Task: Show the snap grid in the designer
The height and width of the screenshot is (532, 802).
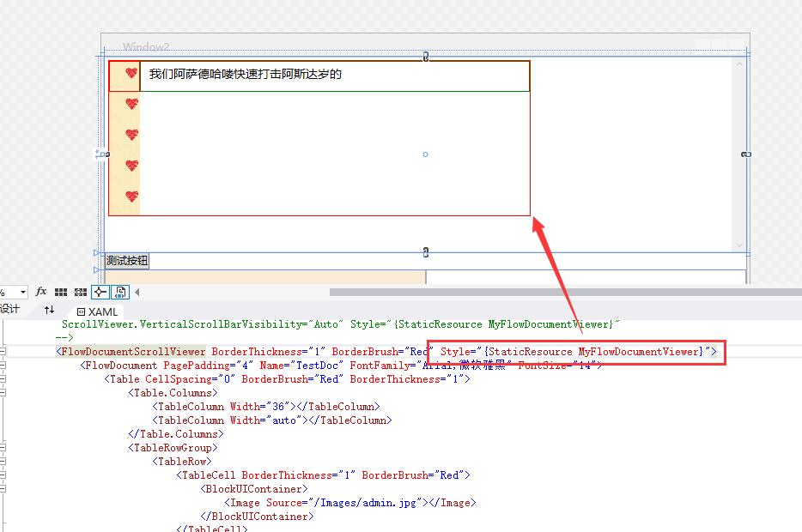Action: coord(61,292)
